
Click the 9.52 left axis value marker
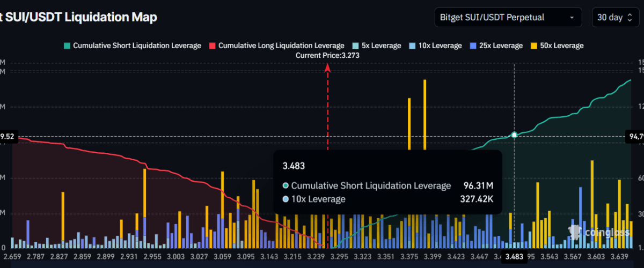point(8,137)
